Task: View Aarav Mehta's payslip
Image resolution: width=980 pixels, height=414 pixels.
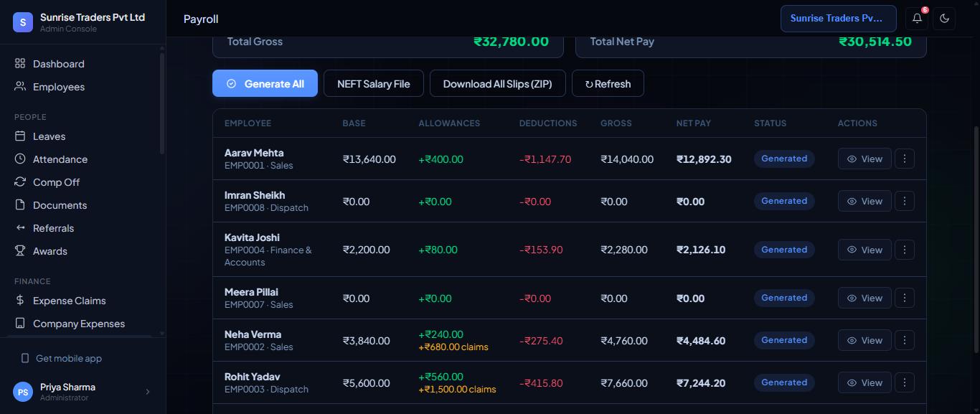Action: pyautogui.click(x=864, y=159)
